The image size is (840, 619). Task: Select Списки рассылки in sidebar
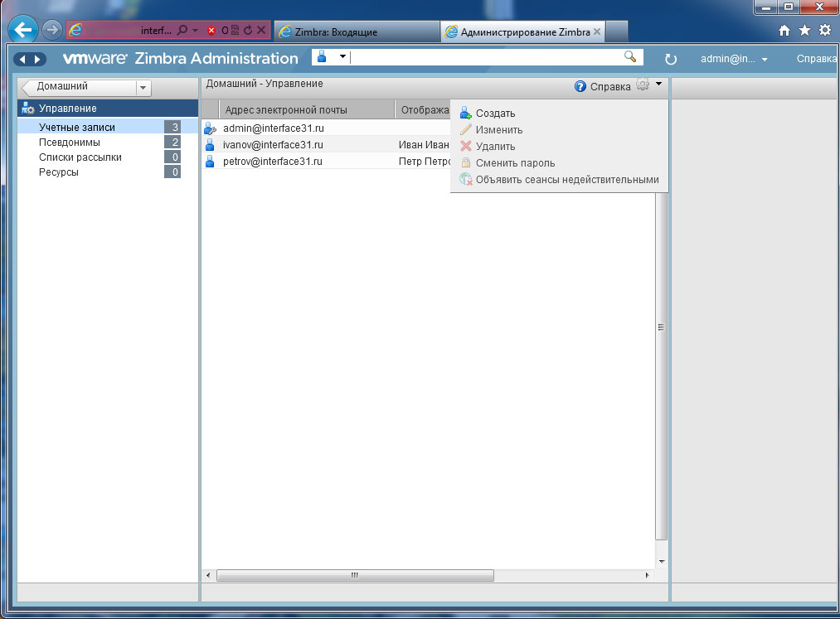[x=108, y=157]
